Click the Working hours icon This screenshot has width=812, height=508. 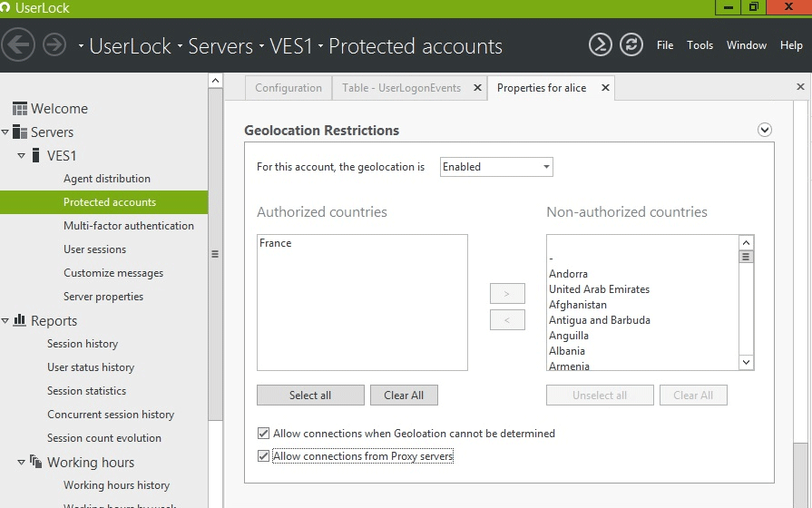(35, 461)
